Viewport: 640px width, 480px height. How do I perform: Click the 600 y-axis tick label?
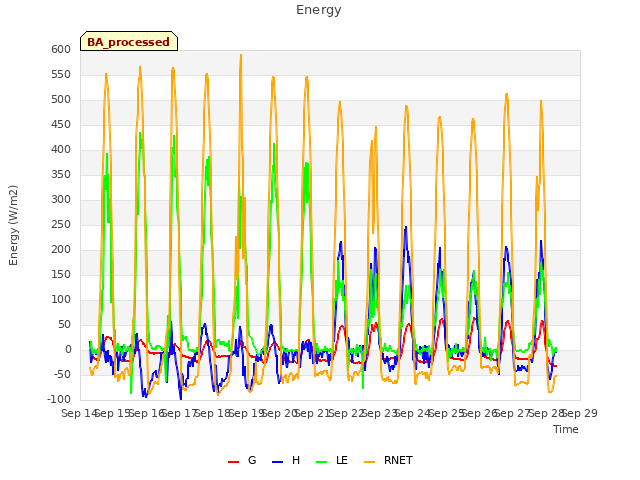(61, 50)
